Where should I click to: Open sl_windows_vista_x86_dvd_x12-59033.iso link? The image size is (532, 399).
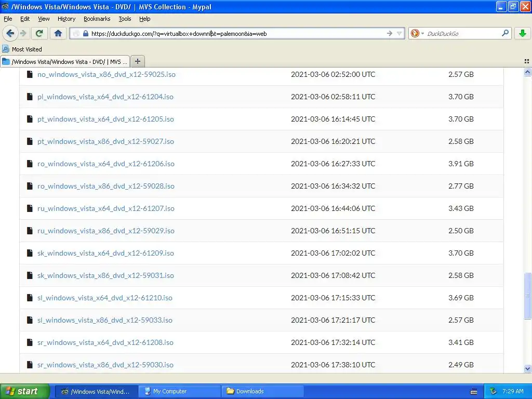point(105,321)
